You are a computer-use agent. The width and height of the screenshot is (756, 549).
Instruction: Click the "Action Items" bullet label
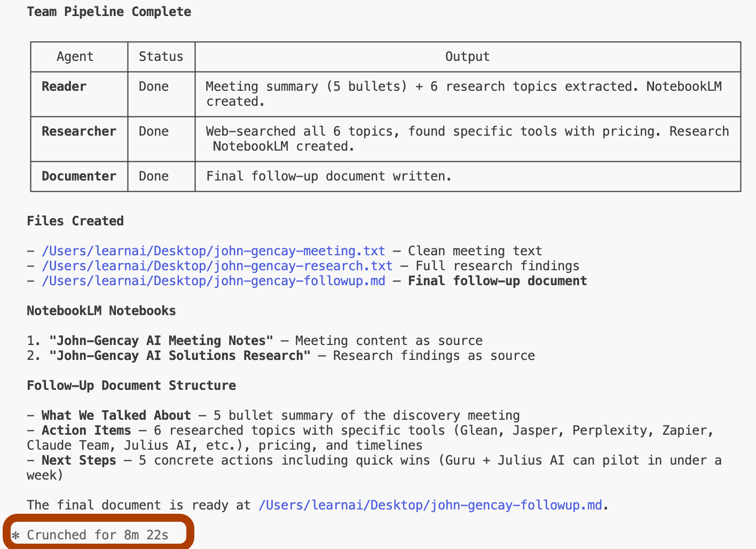pos(86,430)
